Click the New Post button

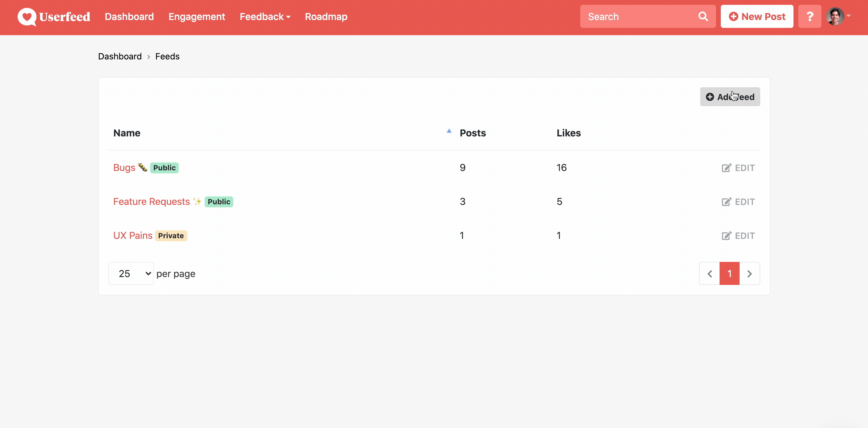point(757,17)
